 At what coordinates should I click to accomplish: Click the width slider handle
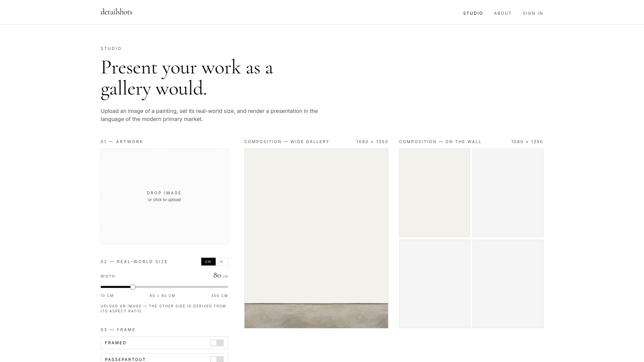coord(133,287)
